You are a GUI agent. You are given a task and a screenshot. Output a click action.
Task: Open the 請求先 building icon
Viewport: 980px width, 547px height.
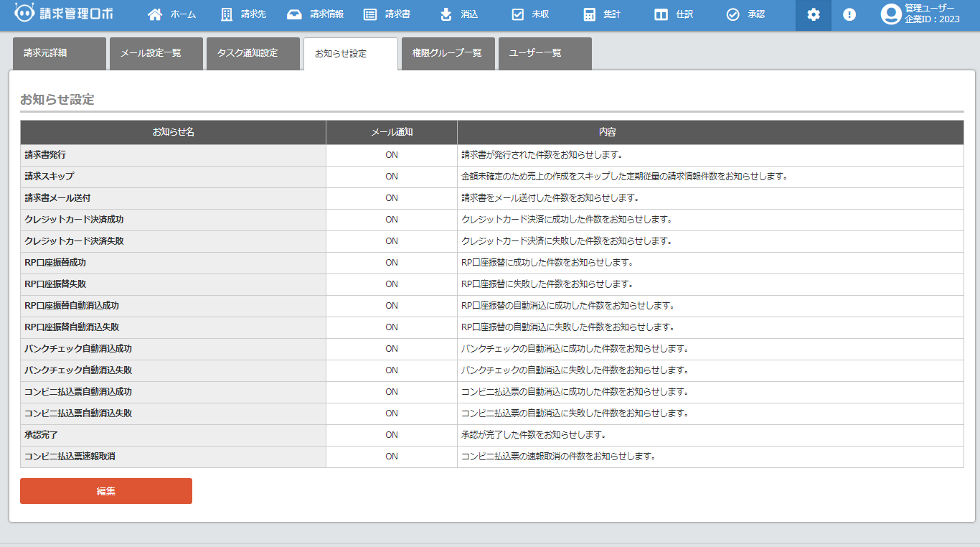(x=227, y=14)
